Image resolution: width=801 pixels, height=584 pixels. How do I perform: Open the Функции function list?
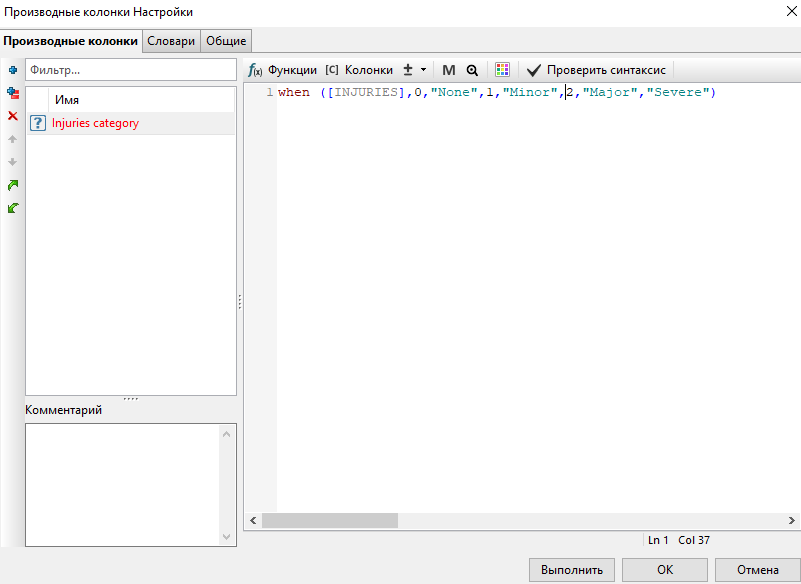[x=283, y=70]
